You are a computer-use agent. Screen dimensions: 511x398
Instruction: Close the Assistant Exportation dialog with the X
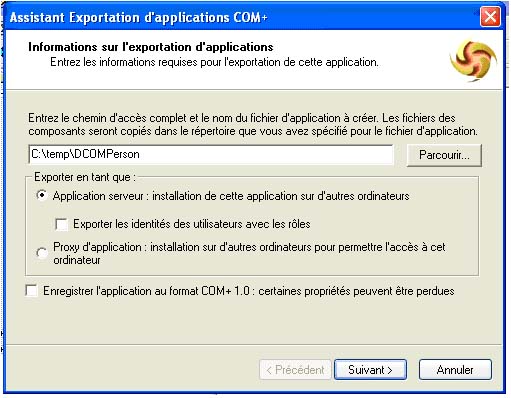pos(490,17)
